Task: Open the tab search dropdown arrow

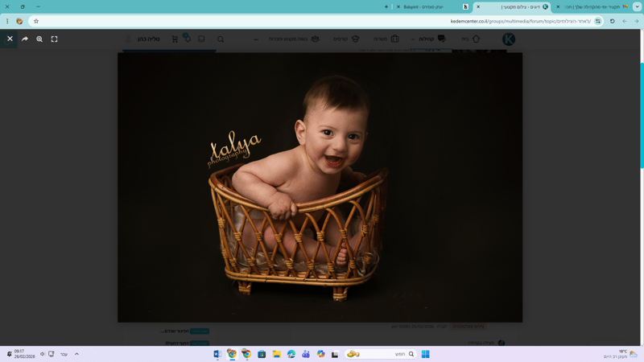Action: coord(637,6)
